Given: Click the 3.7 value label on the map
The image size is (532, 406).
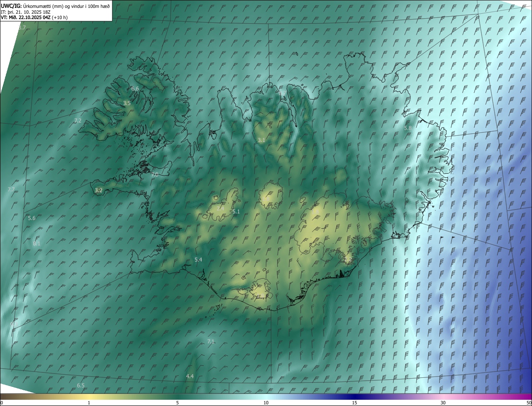Looking at the screenshot, I should click(22, 27).
